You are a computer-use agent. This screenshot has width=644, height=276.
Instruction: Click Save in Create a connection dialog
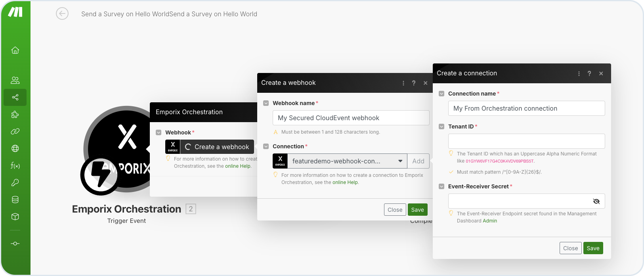[x=593, y=248]
